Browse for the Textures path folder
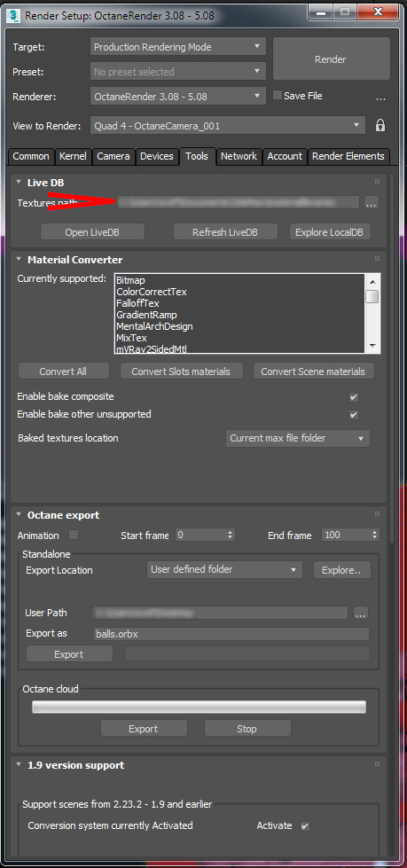 [x=371, y=203]
